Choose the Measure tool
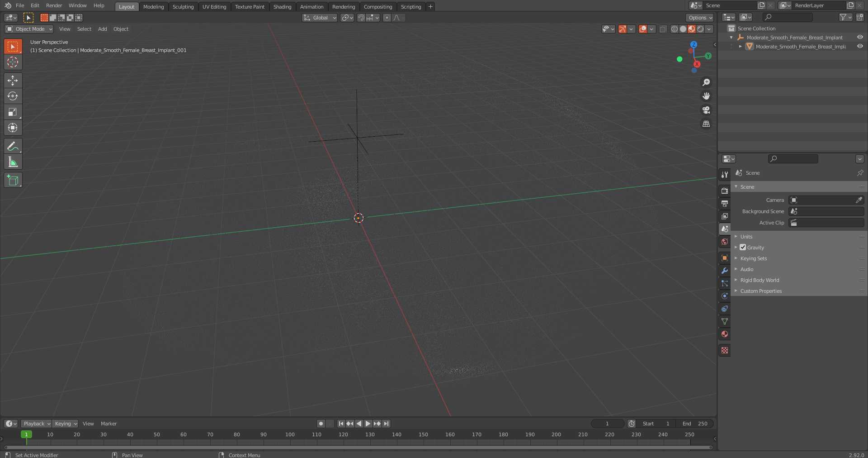The height and width of the screenshot is (458, 868). [13, 162]
